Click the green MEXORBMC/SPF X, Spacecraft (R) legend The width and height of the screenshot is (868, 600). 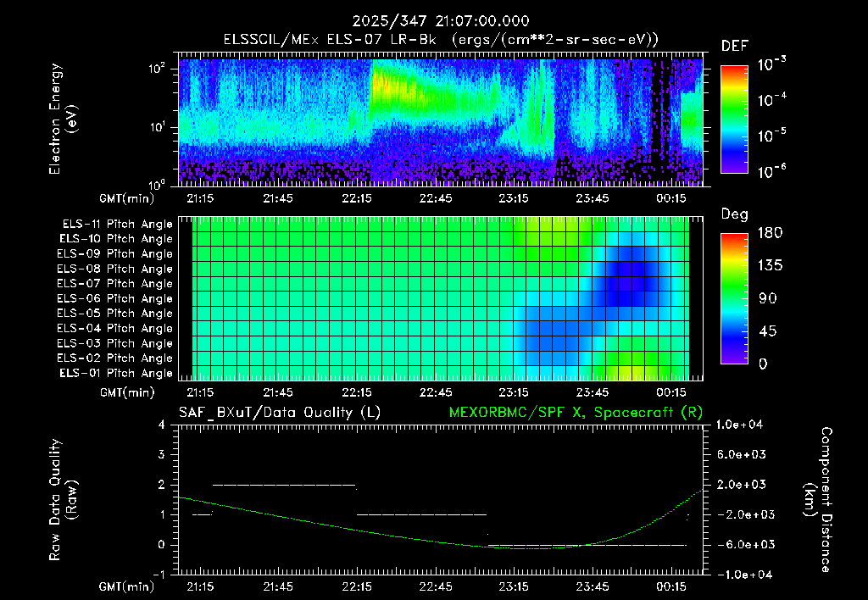(576, 413)
